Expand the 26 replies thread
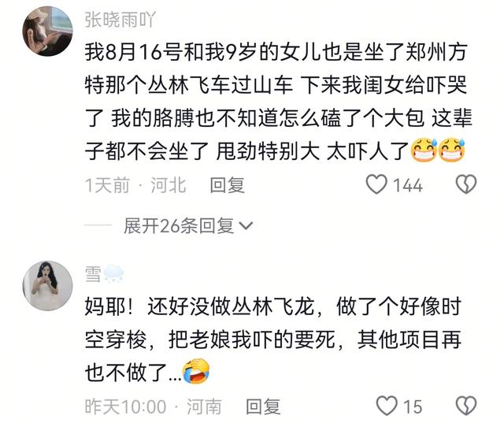The width and height of the screenshot is (504, 423). click(188, 225)
